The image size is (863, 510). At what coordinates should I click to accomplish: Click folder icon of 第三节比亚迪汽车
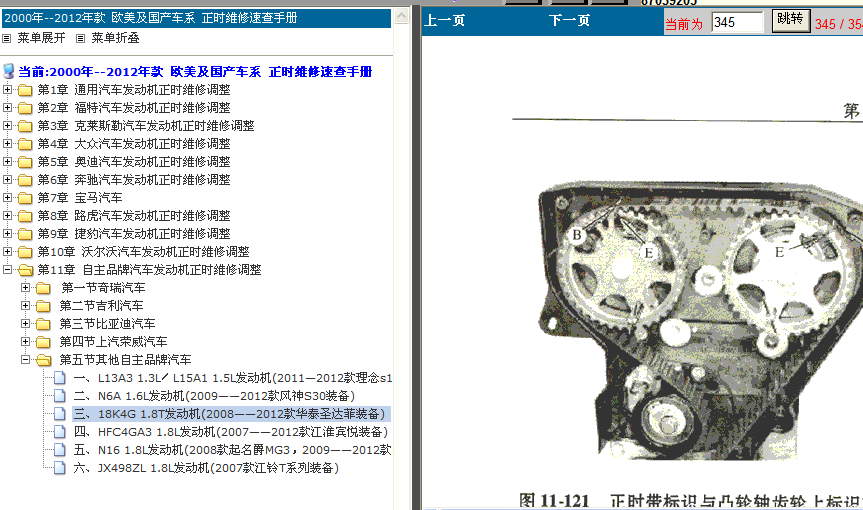[43, 325]
